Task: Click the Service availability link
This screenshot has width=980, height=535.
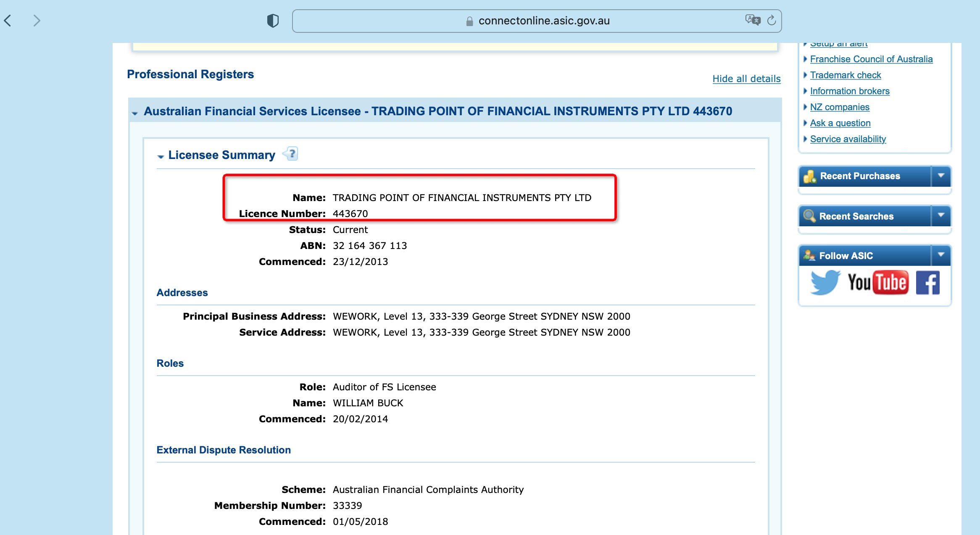Action: [848, 139]
